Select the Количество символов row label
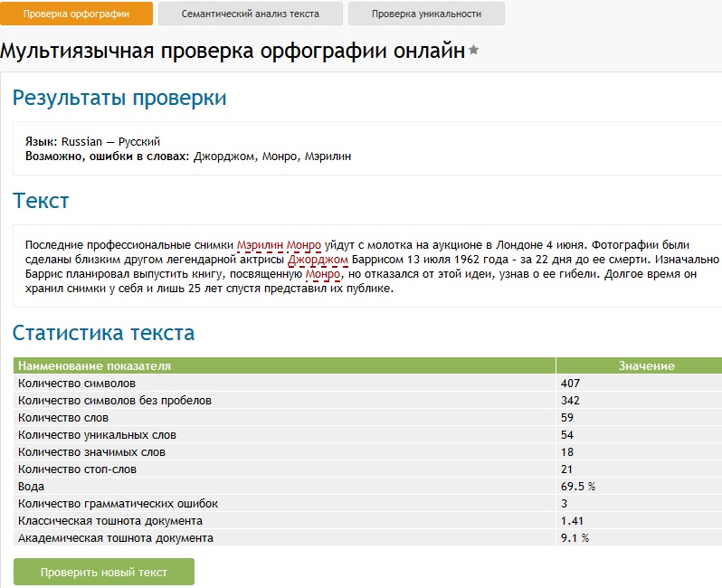The width and height of the screenshot is (722, 588). 77,383
